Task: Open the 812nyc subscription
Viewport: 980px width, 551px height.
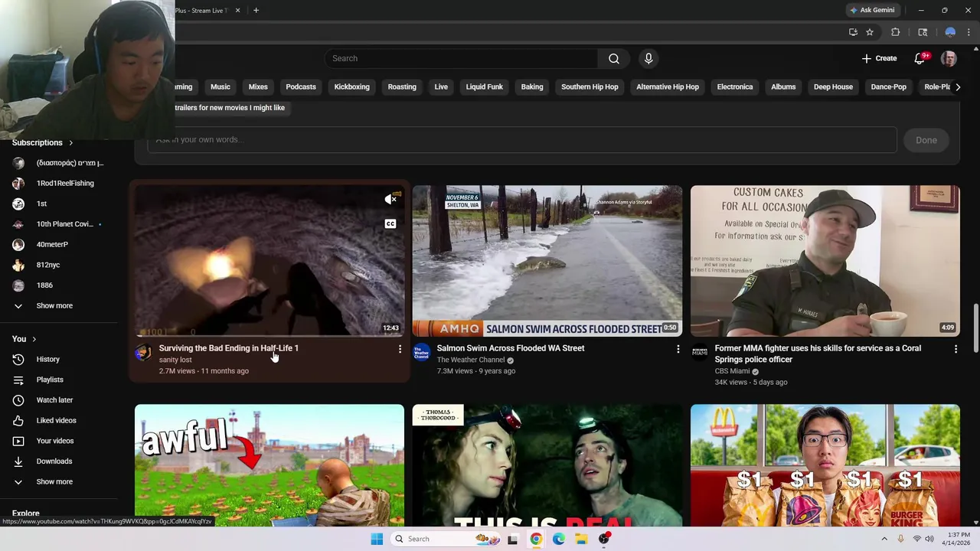Action: pos(47,265)
